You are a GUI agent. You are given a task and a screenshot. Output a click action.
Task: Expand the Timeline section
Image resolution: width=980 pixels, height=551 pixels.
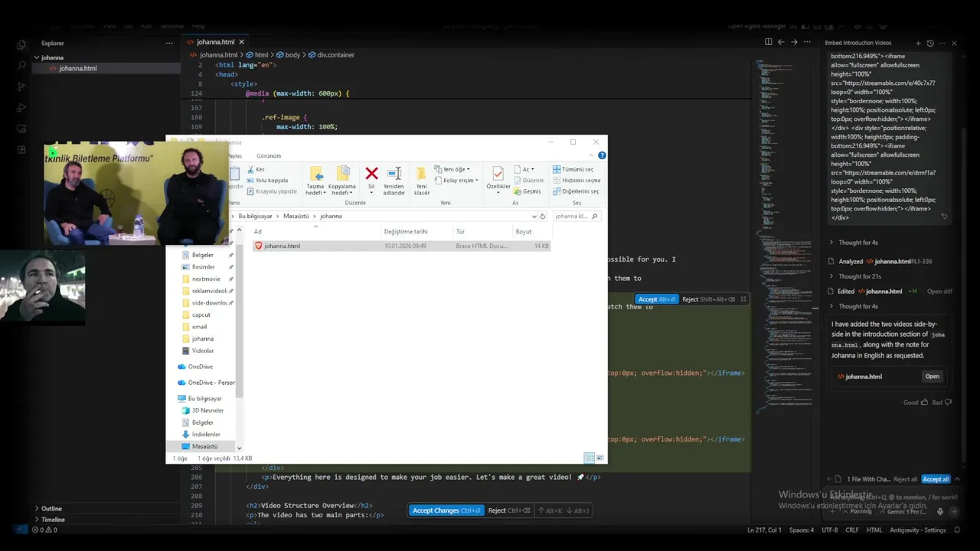tap(53, 520)
